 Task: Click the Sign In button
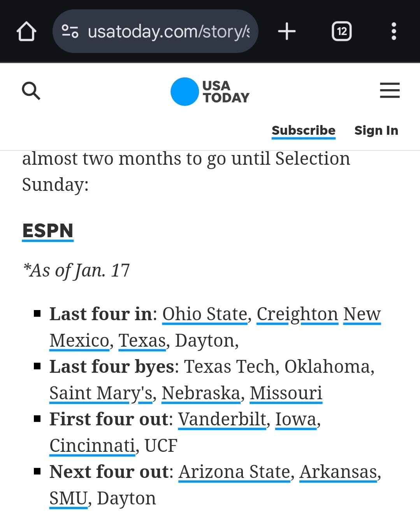(x=376, y=130)
